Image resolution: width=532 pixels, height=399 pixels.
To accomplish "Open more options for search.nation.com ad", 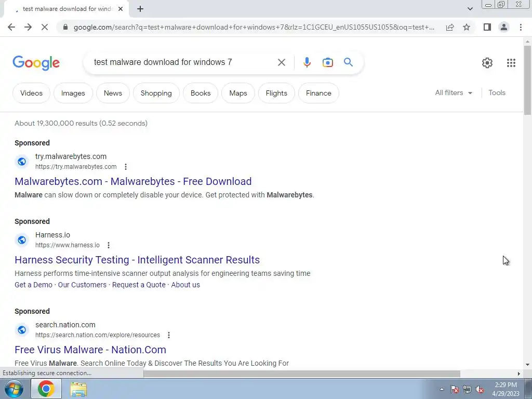I will tap(169, 335).
